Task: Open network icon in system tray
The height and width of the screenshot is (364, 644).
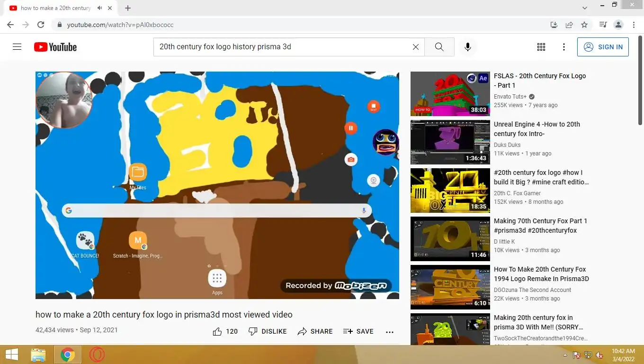Action: 588,355
